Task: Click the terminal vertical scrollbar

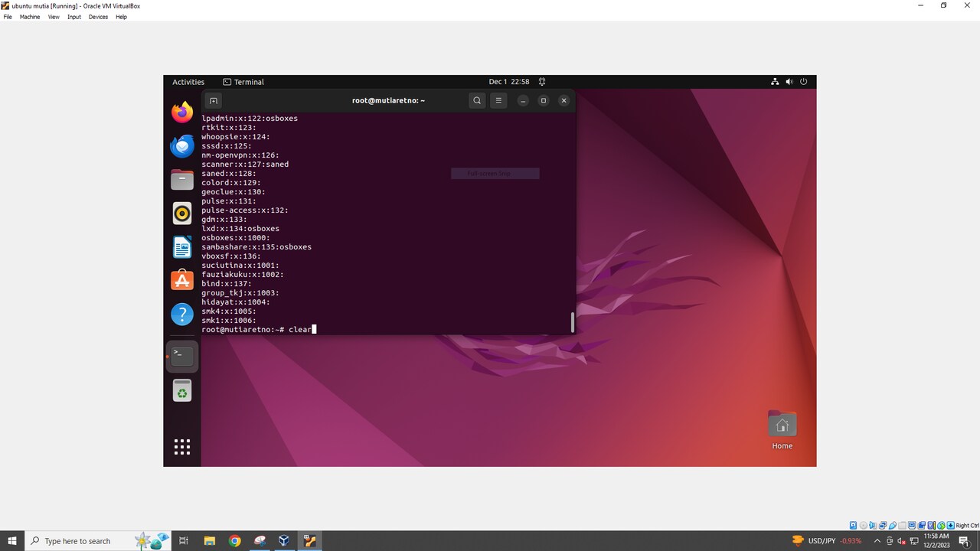Action: coord(572,322)
